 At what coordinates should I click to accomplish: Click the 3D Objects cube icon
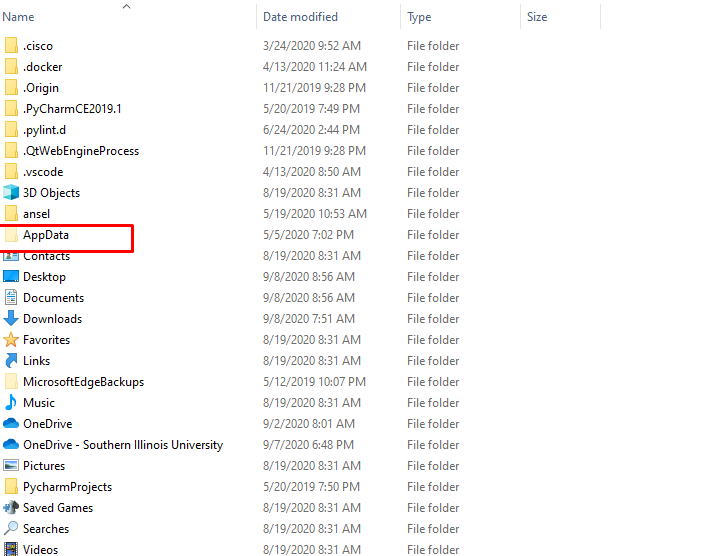(x=11, y=193)
